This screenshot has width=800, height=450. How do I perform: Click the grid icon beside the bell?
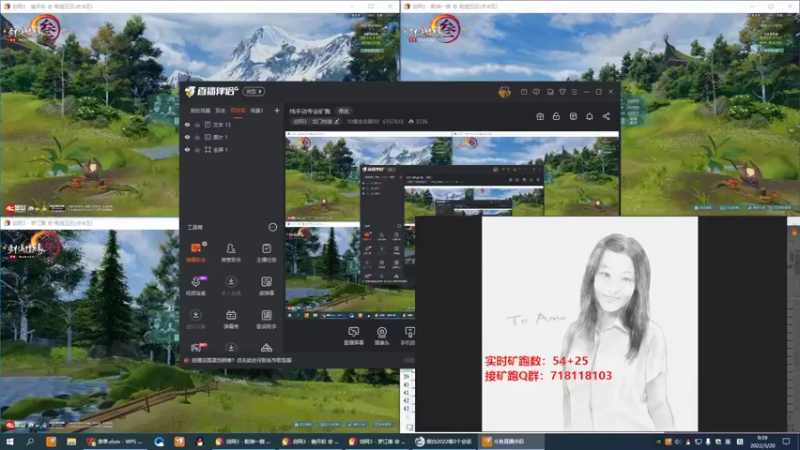573,116
